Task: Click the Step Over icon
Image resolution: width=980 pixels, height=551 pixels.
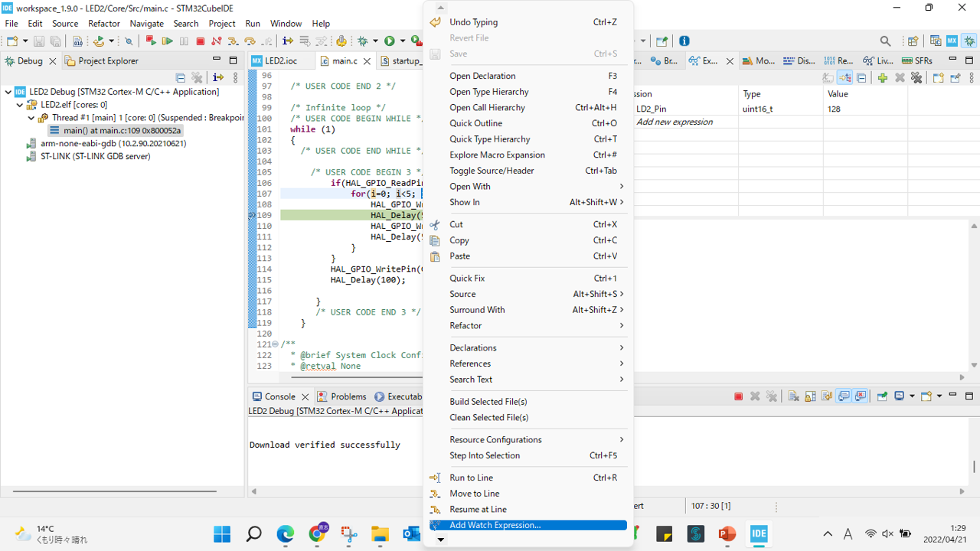Action: click(x=250, y=41)
